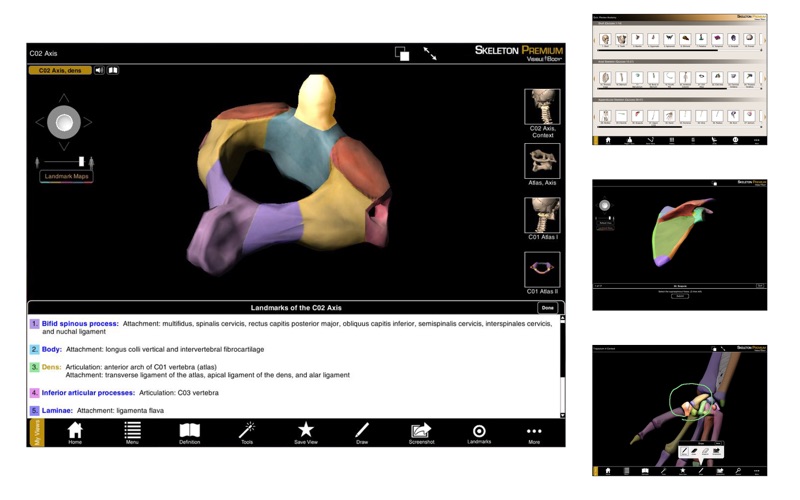Click Home icon in hand screenshot toolbar

(608, 471)
